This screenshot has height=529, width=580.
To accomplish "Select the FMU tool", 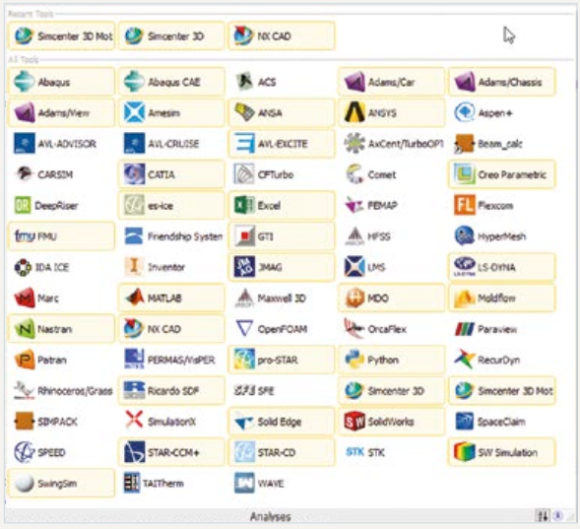I will click(61, 236).
